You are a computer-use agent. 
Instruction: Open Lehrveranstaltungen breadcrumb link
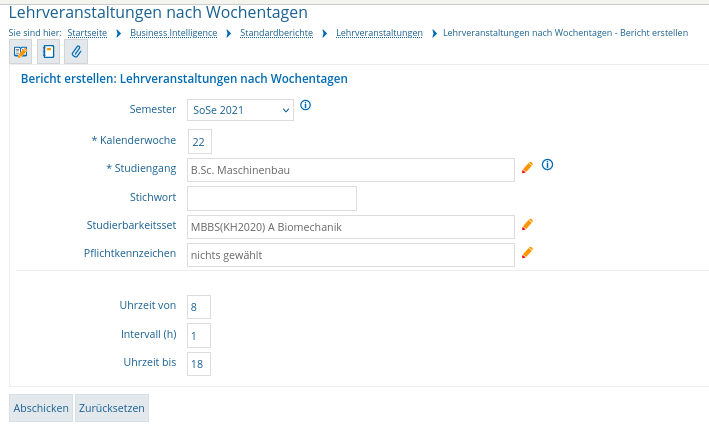(379, 33)
